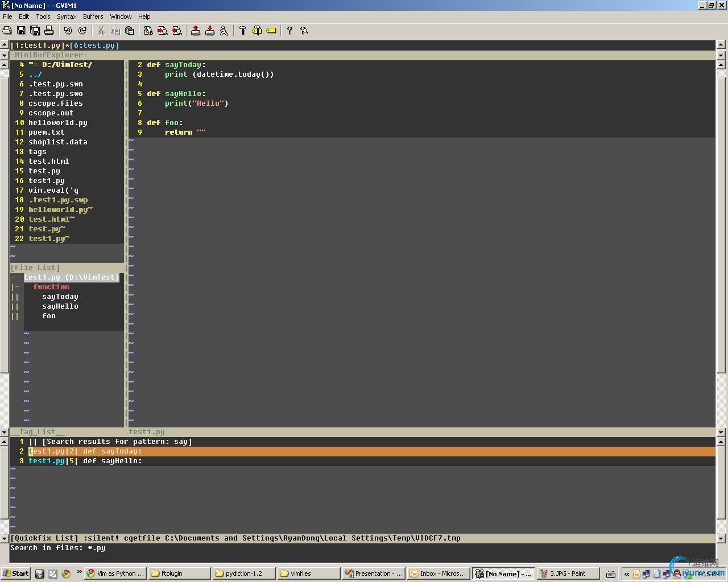Switch to the 6:test.py buffer tab

(94, 45)
